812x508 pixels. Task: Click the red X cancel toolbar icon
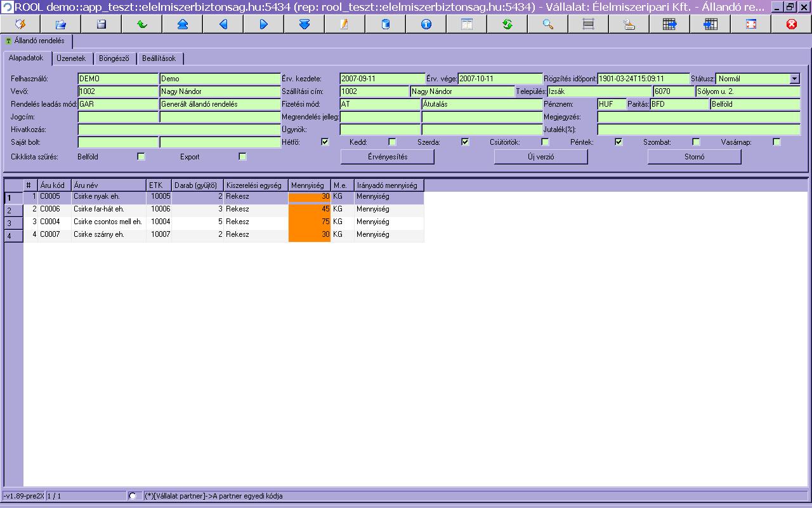pyautogui.click(x=791, y=24)
